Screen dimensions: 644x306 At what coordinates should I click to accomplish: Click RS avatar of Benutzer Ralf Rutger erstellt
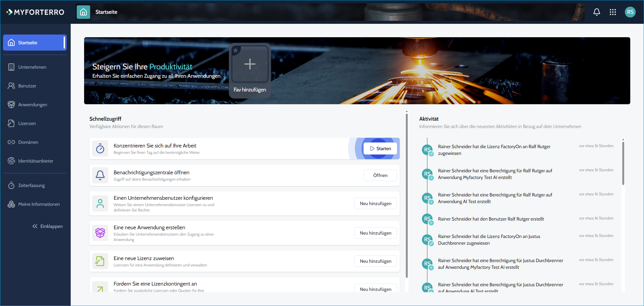point(427,219)
